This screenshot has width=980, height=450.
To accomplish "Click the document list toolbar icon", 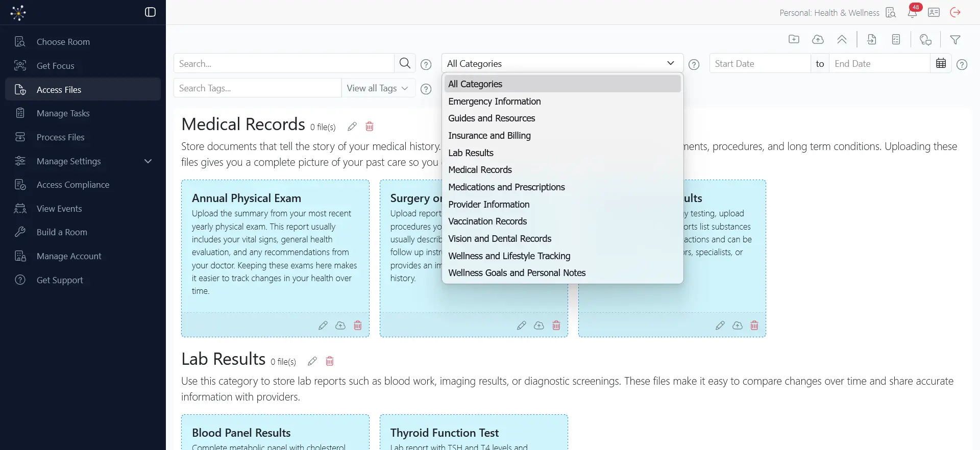I will pyautogui.click(x=896, y=39).
